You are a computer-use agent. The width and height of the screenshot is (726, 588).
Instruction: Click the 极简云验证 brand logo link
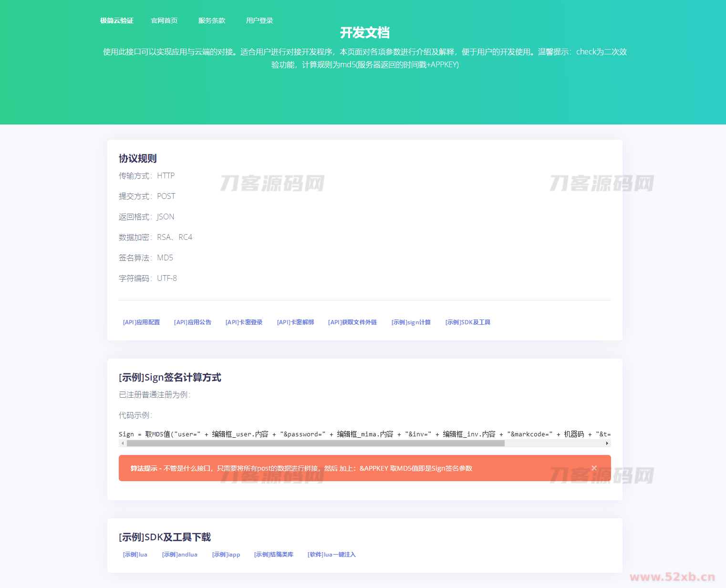[x=117, y=21]
